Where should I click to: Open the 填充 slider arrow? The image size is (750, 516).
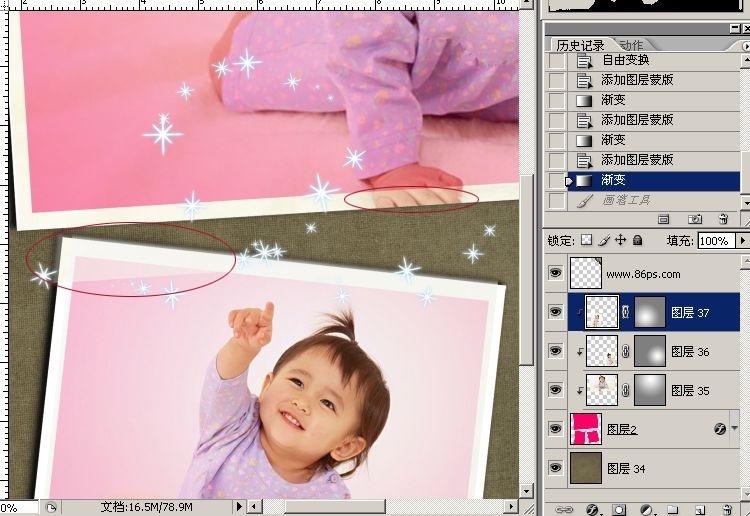[743, 241]
